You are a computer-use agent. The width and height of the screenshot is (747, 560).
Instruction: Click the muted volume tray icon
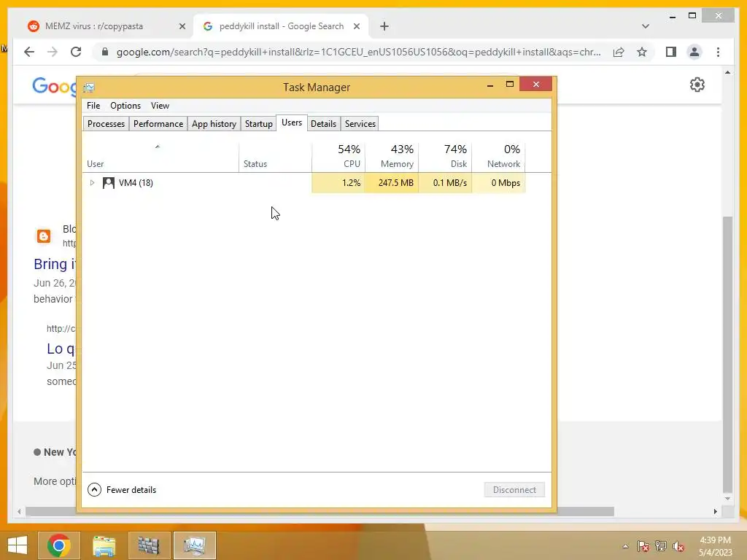678,546
